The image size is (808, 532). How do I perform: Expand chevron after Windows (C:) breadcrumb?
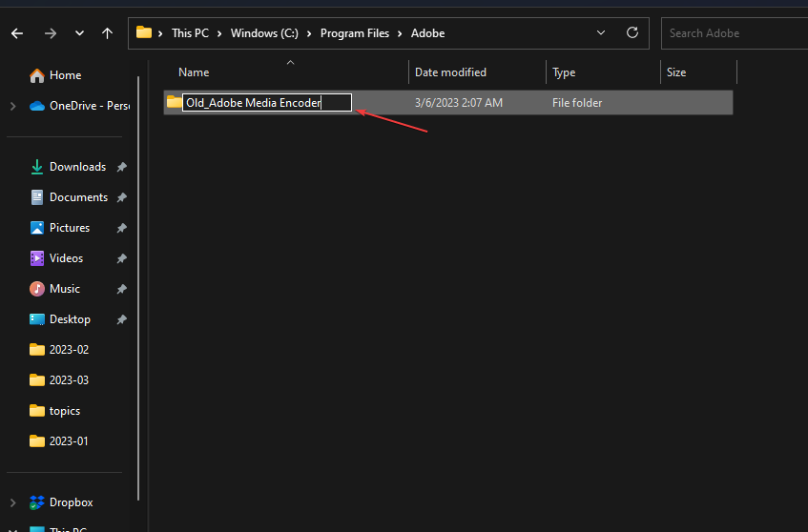click(x=309, y=33)
